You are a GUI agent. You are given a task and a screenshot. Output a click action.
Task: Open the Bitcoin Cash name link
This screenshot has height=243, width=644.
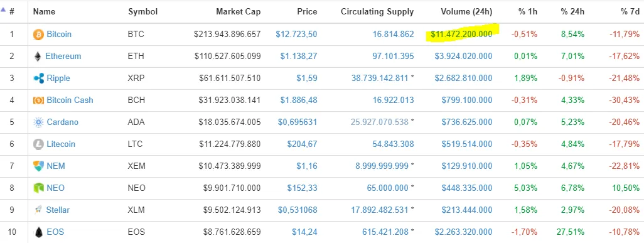[x=70, y=100]
